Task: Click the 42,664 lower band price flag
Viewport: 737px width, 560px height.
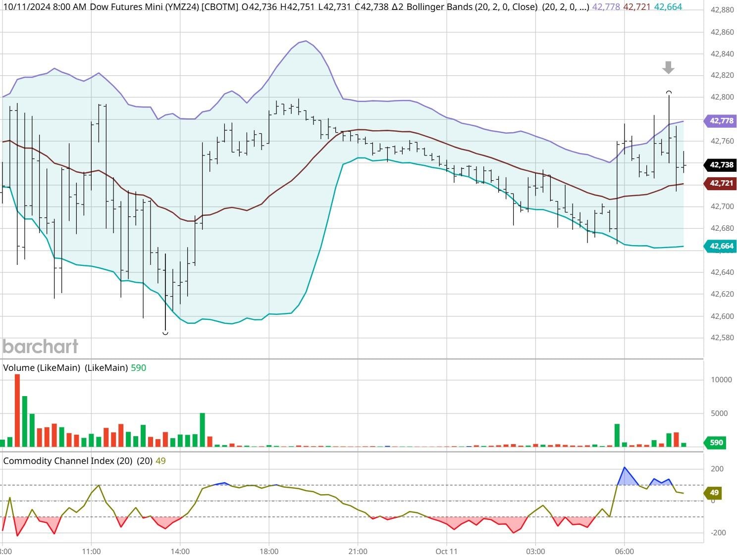Action: tap(720, 246)
